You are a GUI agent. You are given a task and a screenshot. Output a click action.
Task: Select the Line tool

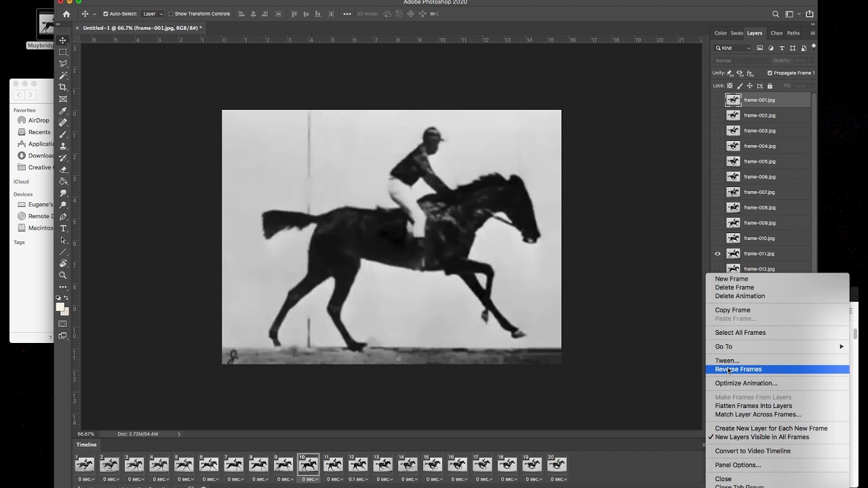[x=63, y=251]
